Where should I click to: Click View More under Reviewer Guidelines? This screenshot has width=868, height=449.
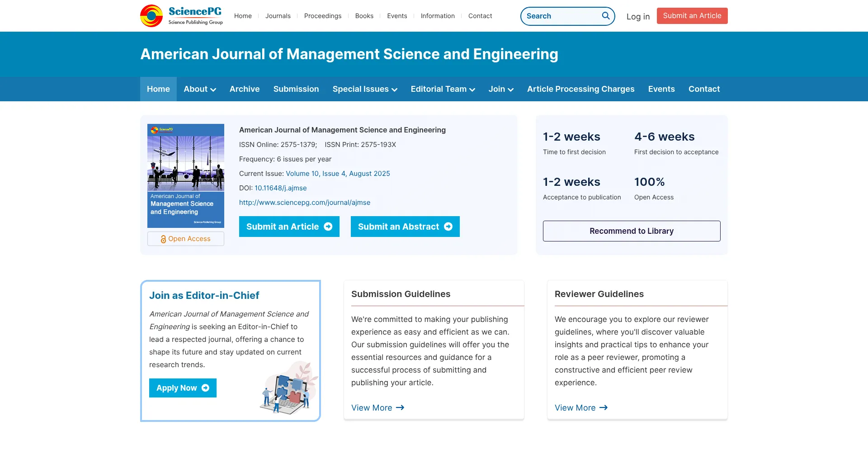(x=581, y=408)
